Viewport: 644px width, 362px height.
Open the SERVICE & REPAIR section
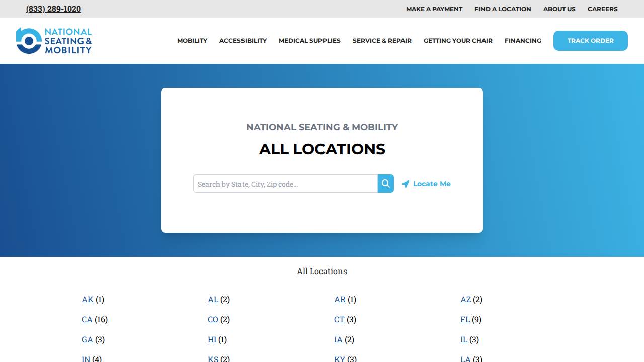click(382, 41)
